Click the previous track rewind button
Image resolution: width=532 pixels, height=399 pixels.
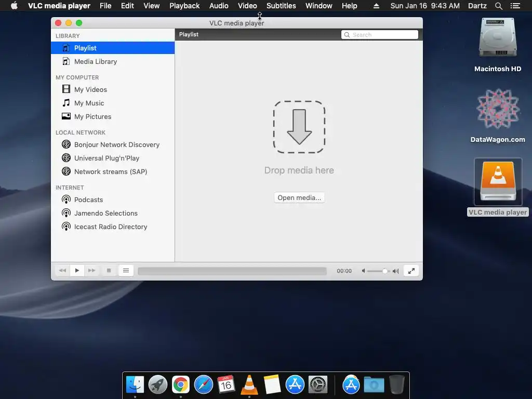[62, 270]
